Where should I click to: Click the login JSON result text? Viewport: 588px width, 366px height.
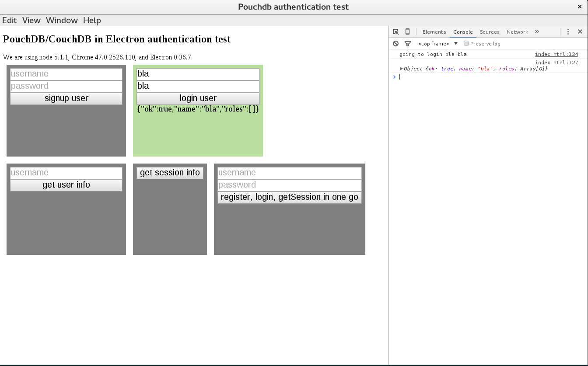point(198,109)
